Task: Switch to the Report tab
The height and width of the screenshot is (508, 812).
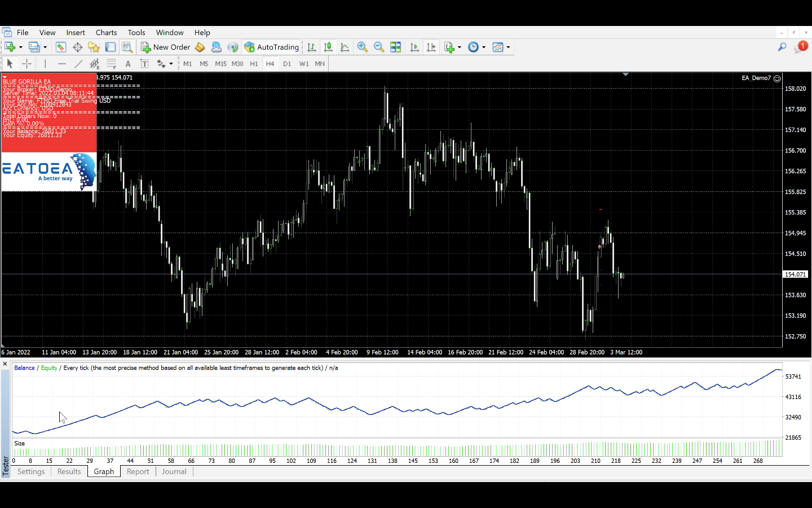Action: (x=138, y=472)
